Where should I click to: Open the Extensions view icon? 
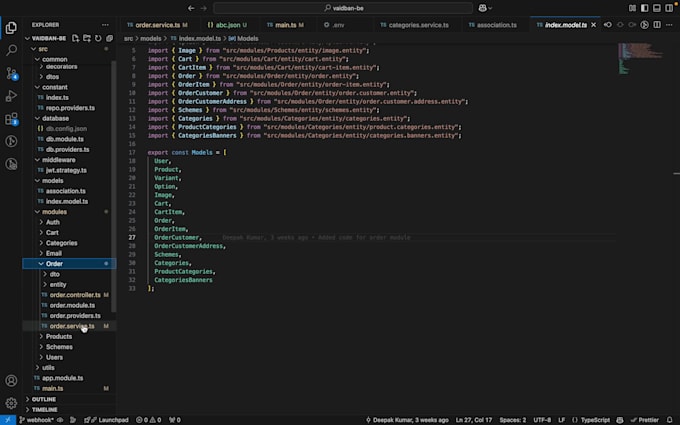point(11,118)
